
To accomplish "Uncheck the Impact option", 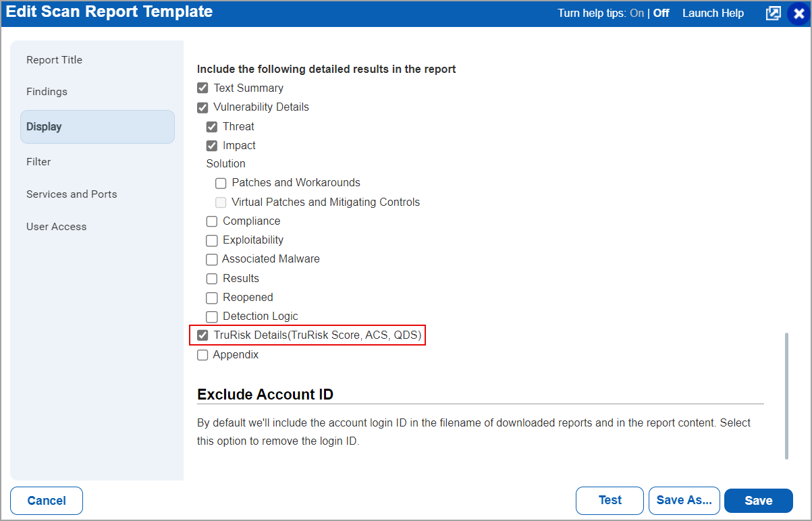I will [211, 145].
